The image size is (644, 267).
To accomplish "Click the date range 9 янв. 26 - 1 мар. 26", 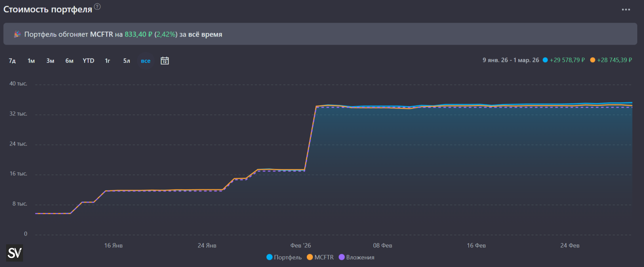I will pos(510,60).
